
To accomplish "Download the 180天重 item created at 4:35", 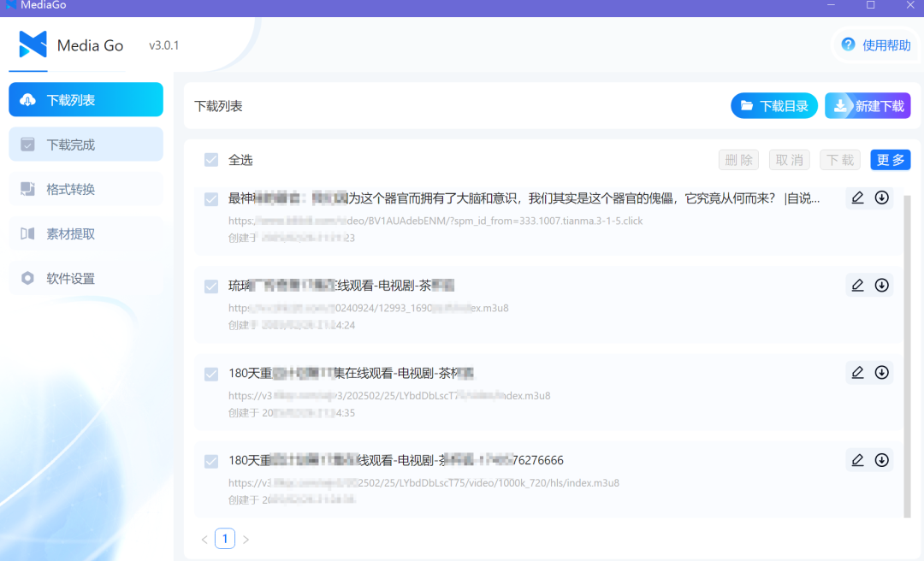I will (881, 372).
